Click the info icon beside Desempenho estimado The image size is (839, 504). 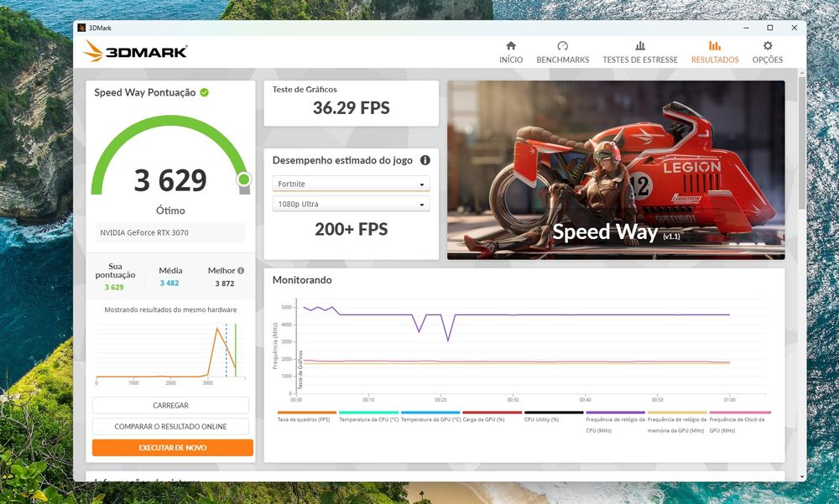tap(425, 160)
